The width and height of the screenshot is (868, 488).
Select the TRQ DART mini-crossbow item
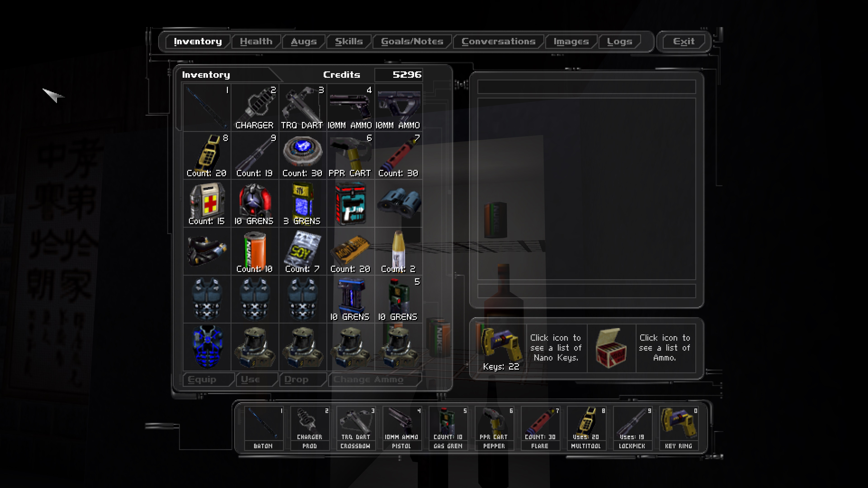click(x=303, y=108)
